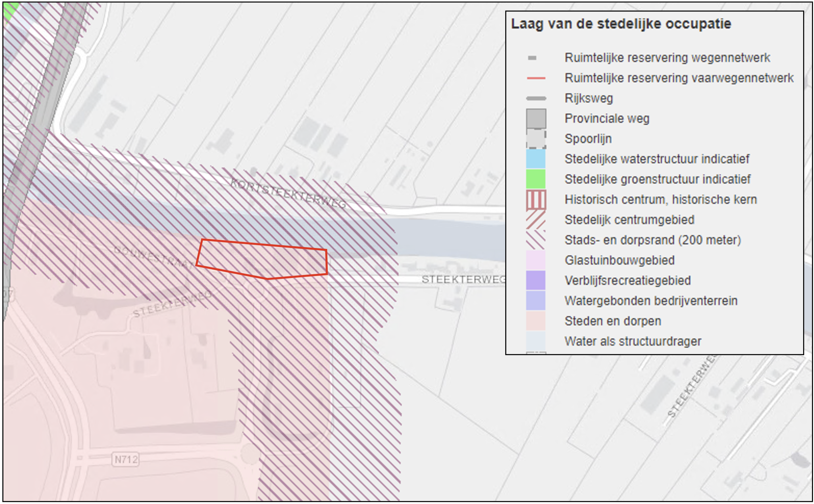This screenshot has height=504, width=814.
Task: Click the red vaarwegennetwerk line symbol
Action: [x=536, y=78]
